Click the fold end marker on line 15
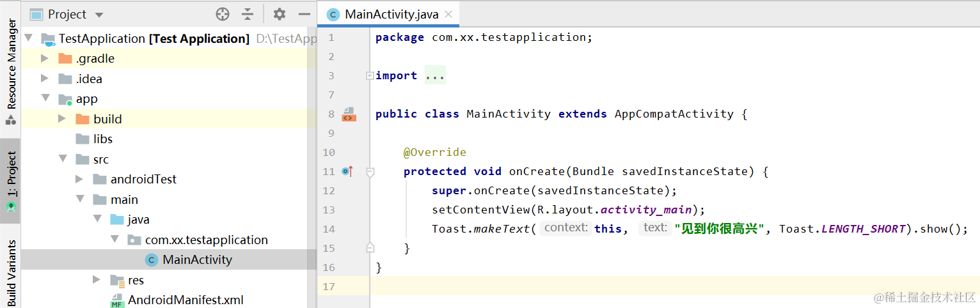Screen dimensions: 980x308 [370, 247]
